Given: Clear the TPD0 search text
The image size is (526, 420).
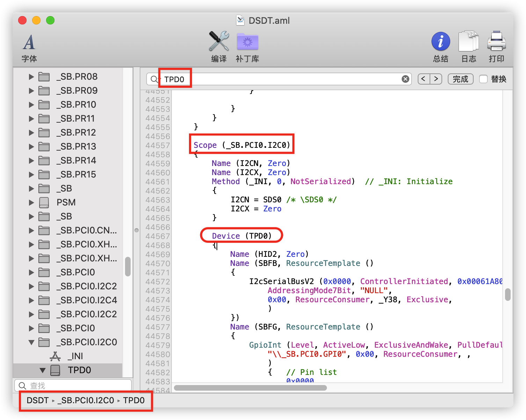Looking at the screenshot, I should tap(406, 79).
